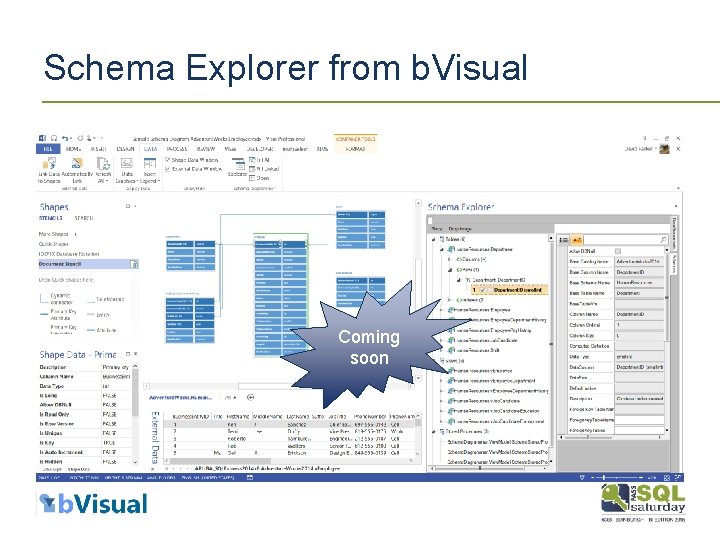Click the macro recording icon in status bar
This screenshot has width=720, height=540.
point(250,478)
